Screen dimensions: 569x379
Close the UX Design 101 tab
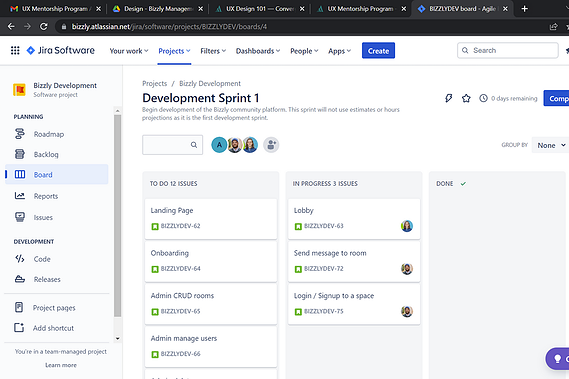click(302, 9)
